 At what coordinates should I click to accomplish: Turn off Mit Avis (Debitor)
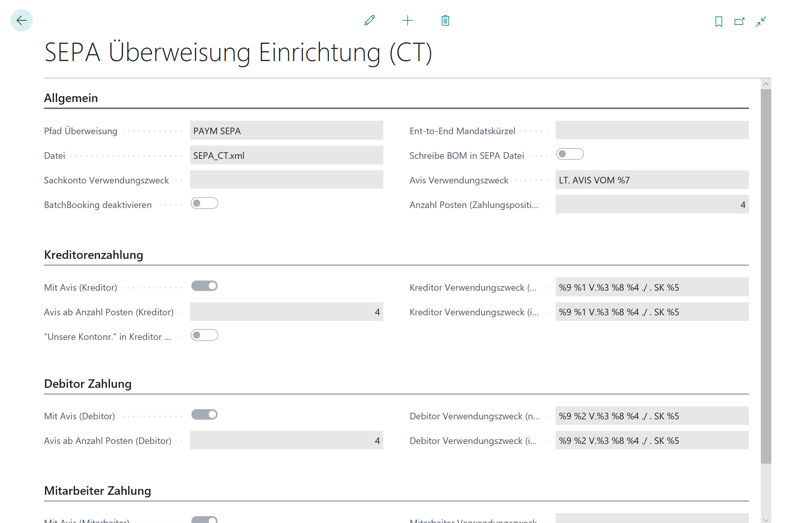(204, 414)
